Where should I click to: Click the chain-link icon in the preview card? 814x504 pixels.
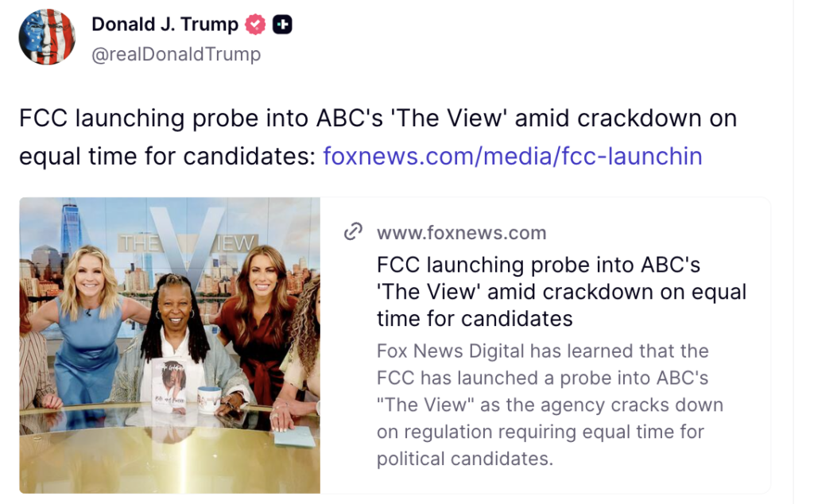pos(353,232)
